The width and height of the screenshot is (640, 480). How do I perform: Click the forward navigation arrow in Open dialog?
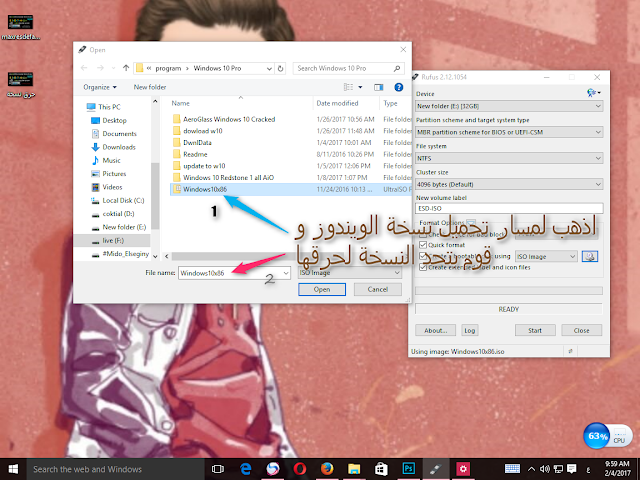100,68
